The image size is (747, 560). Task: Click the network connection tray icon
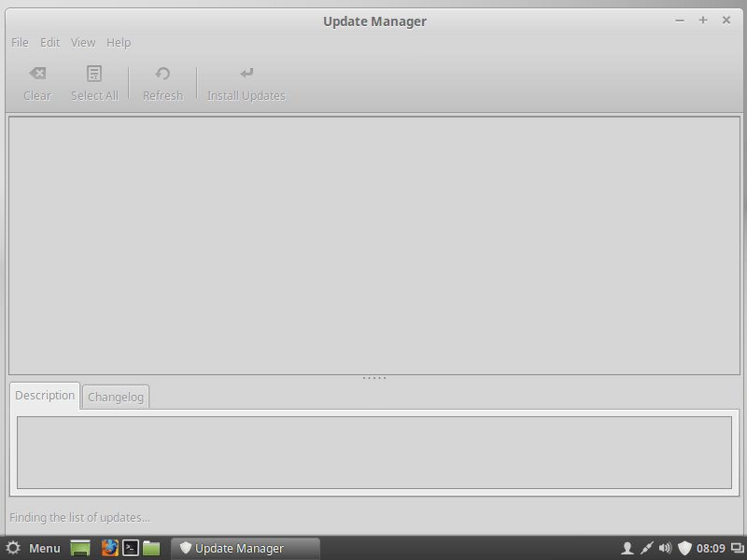pos(646,549)
